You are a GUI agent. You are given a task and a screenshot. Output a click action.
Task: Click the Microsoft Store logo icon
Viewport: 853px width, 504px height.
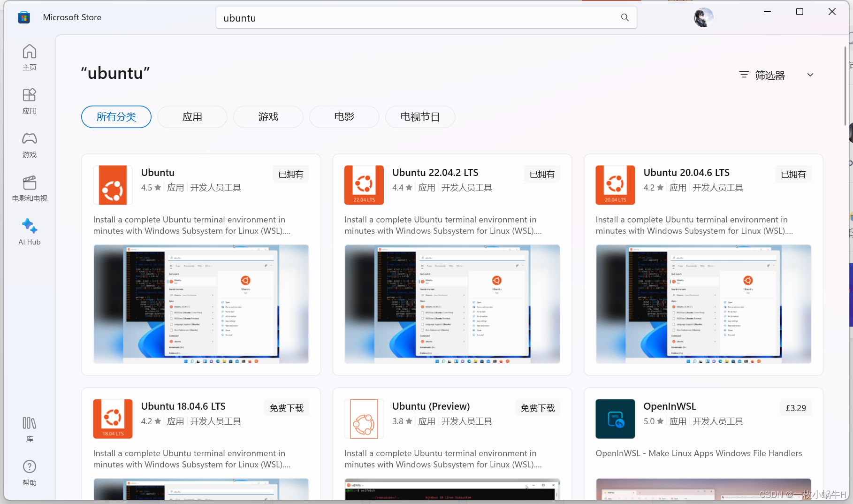point(24,17)
